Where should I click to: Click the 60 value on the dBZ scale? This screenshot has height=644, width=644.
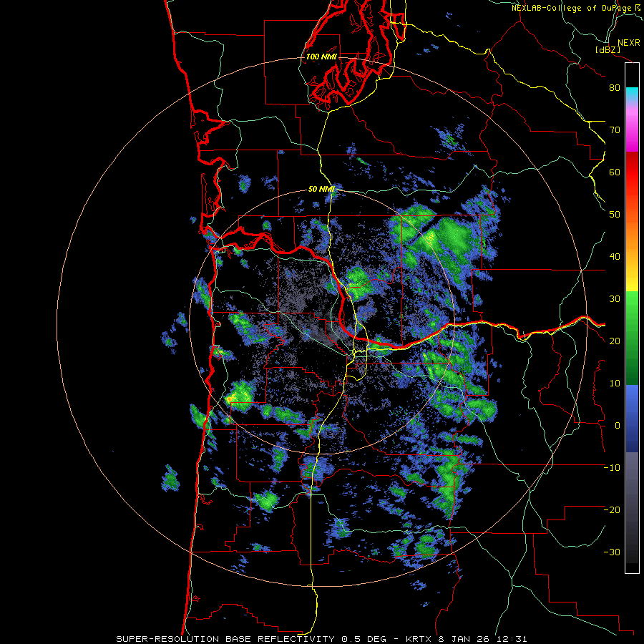click(615, 172)
